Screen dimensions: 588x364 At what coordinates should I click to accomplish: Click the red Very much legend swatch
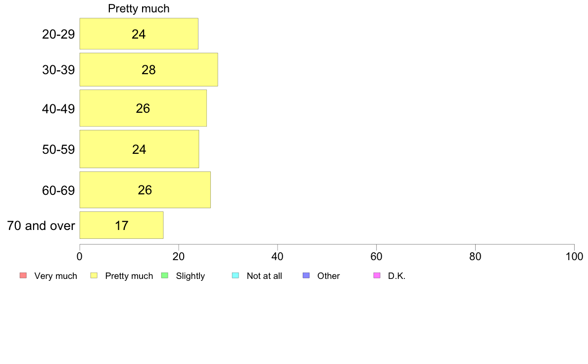point(23,275)
